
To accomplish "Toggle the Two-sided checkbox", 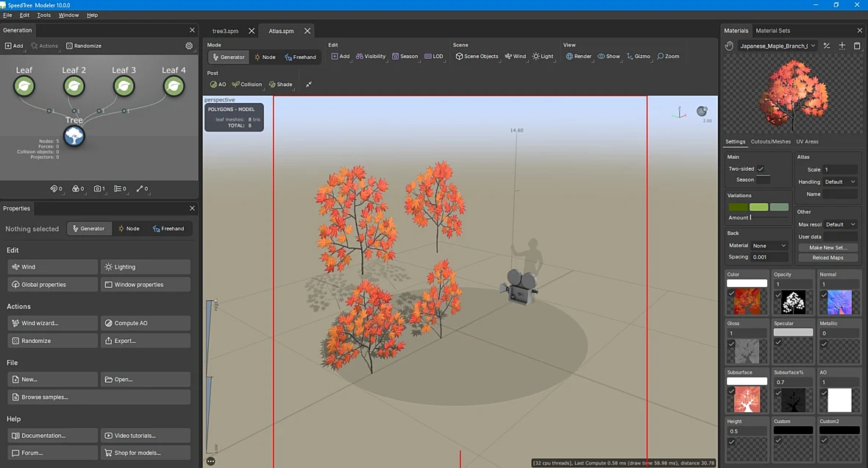I will 761,169.
